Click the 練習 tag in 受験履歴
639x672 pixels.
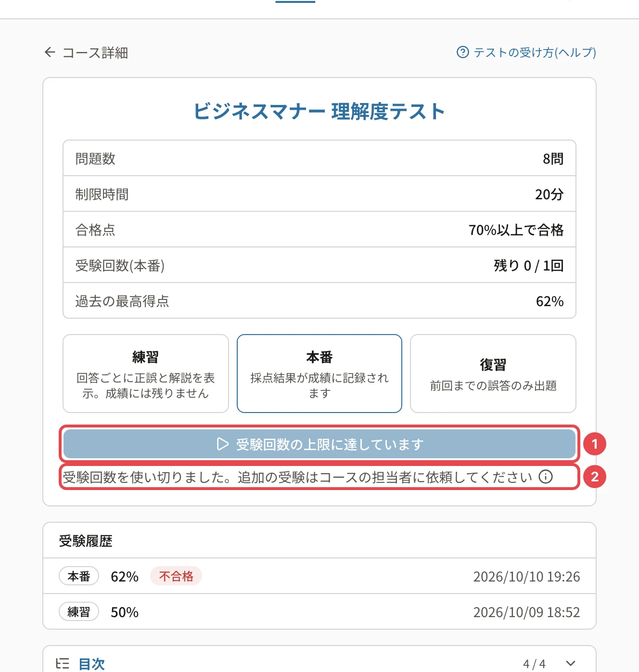click(x=79, y=612)
